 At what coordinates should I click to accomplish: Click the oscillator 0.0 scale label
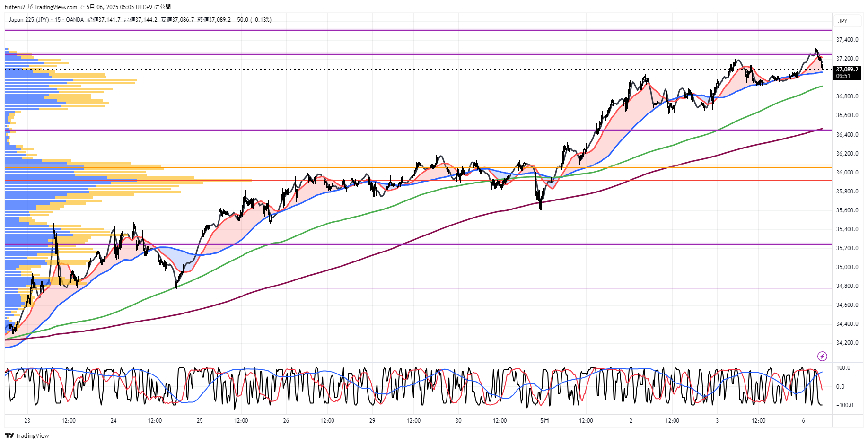(x=840, y=387)
